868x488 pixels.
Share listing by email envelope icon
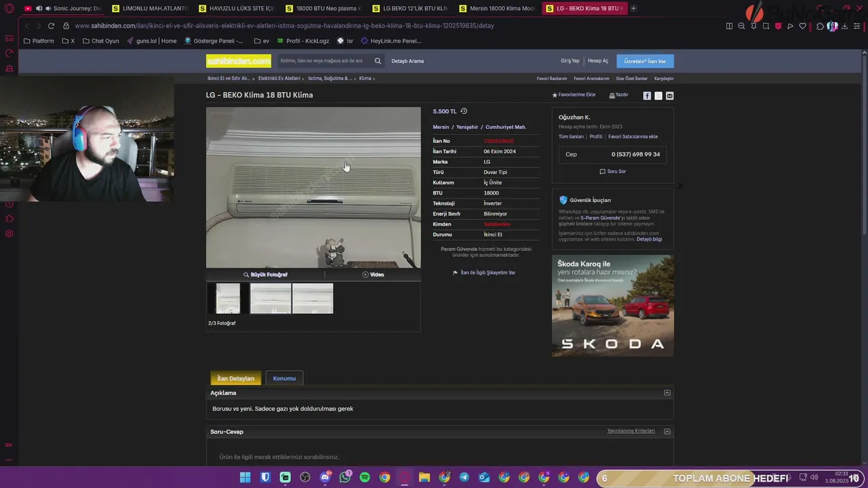tap(670, 96)
